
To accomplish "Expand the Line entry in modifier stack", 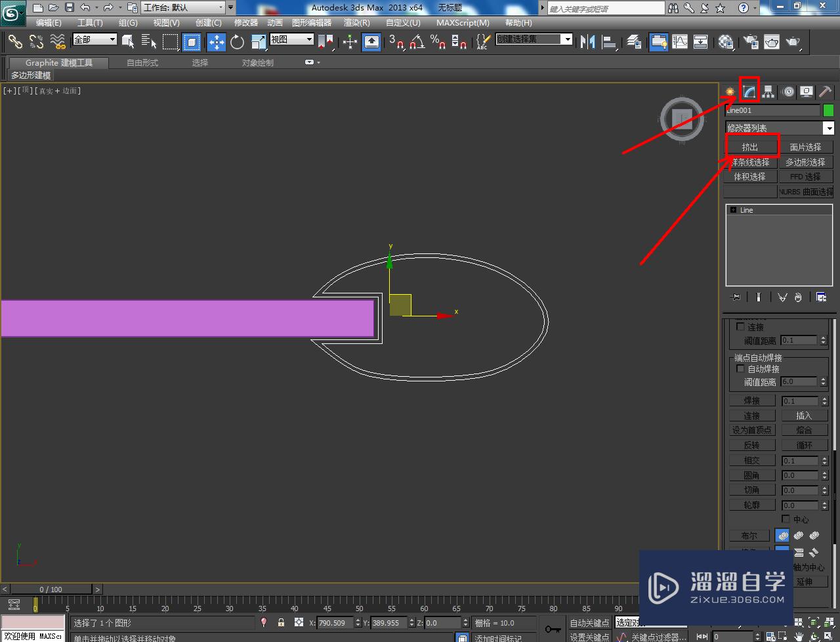I will [x=733, y=210].
